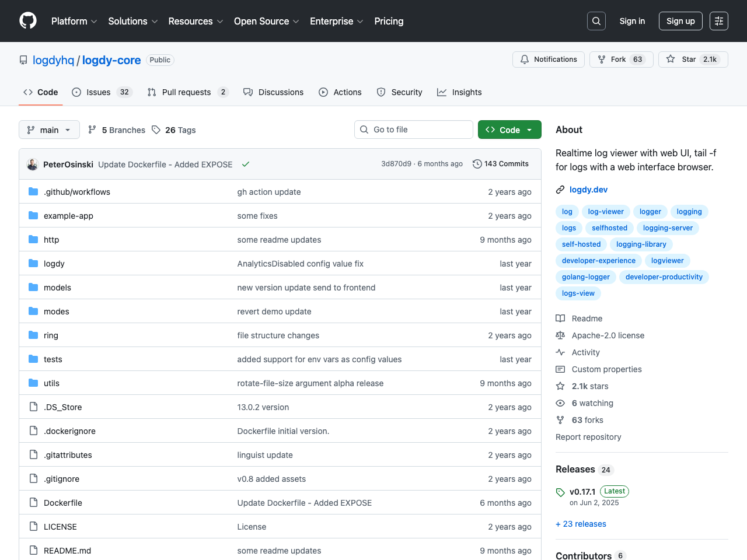Click the Go to file search field
Screen dimensions: 747x560
click(413, 129)
